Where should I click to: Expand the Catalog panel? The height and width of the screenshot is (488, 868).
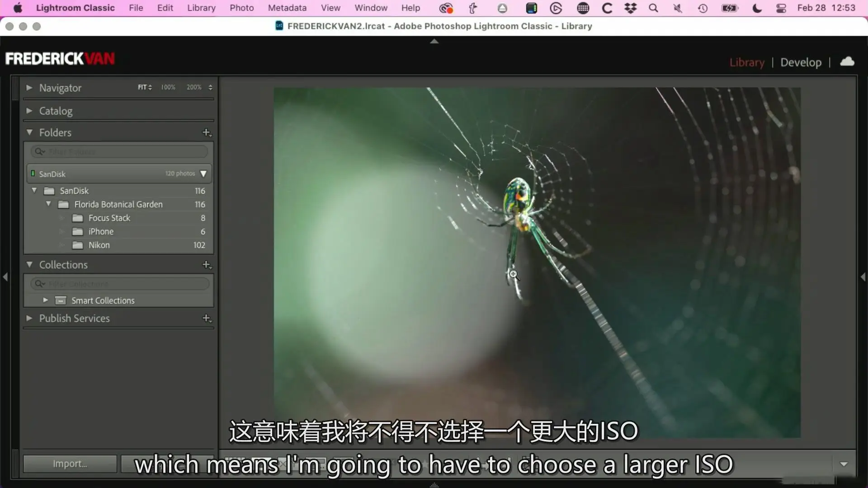click(x=29, y=111)
